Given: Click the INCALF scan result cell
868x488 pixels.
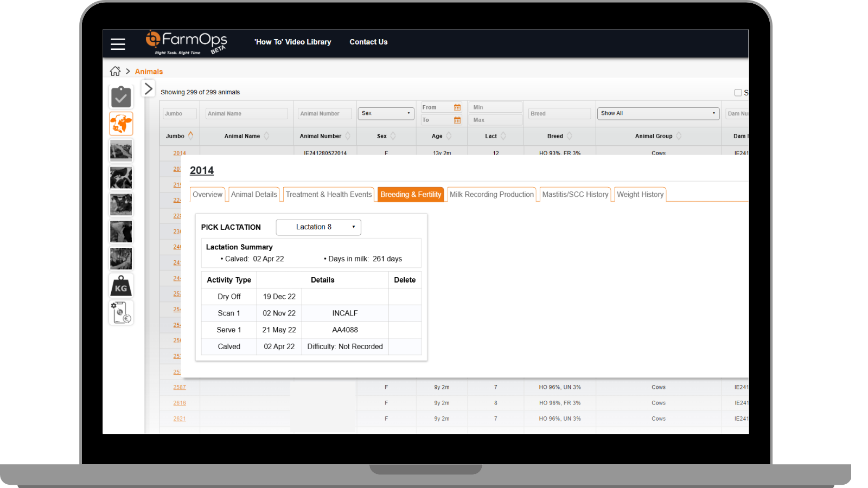Looking at the screenshot, I should [x=345, y=313].
